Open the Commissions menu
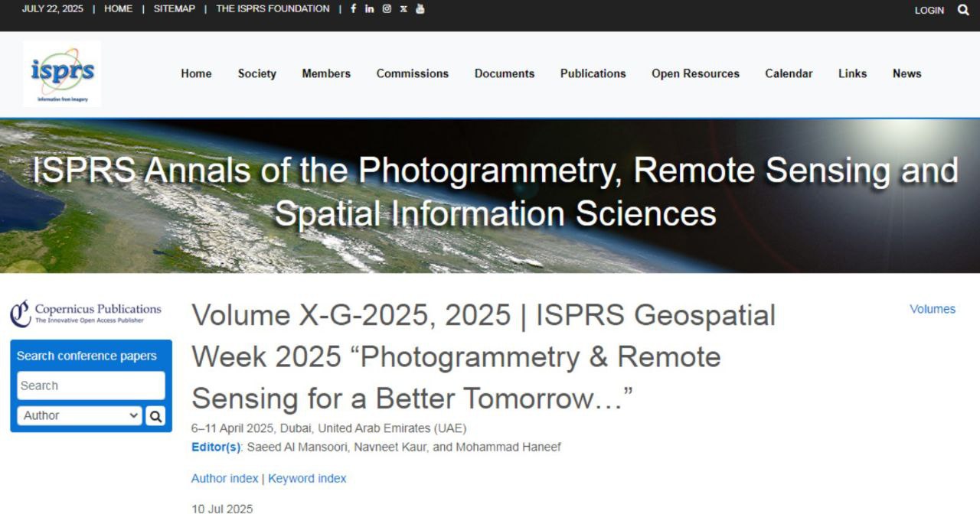This screenshot has height=514, width=980. pos(413,73)
